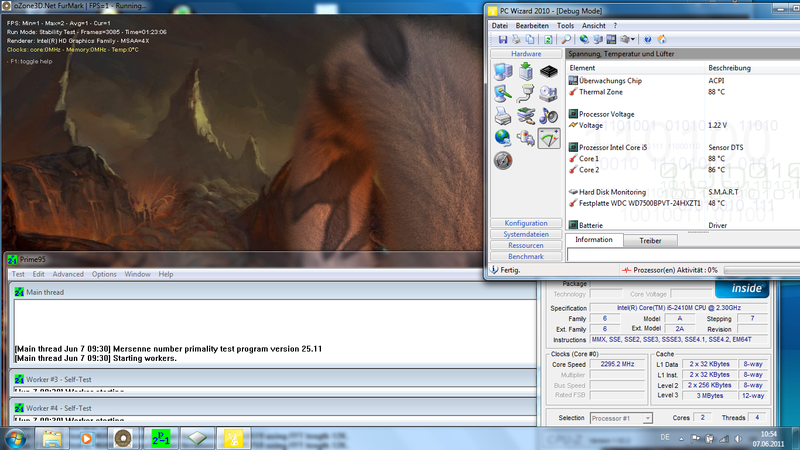Select the Core 2 temperature row
800x450 pixels.
(683, 170)
